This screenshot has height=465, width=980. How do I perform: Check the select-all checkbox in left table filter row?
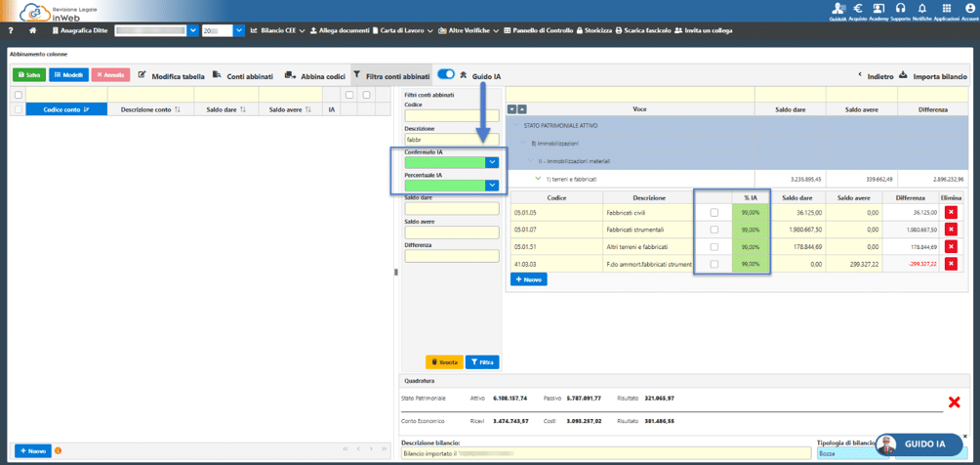click(19, 95)
